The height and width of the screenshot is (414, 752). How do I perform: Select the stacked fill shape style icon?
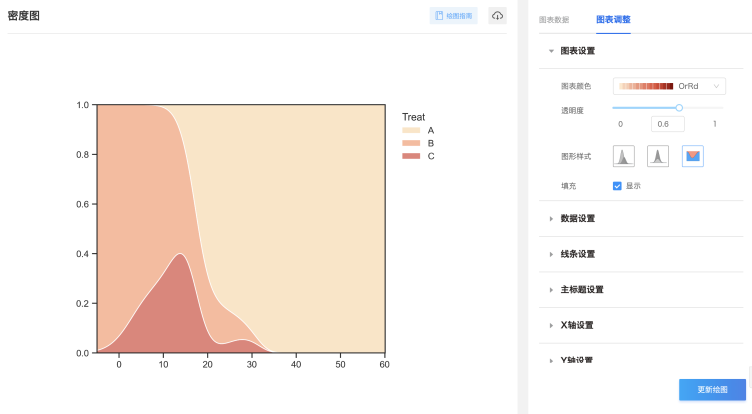click(692, 156)
